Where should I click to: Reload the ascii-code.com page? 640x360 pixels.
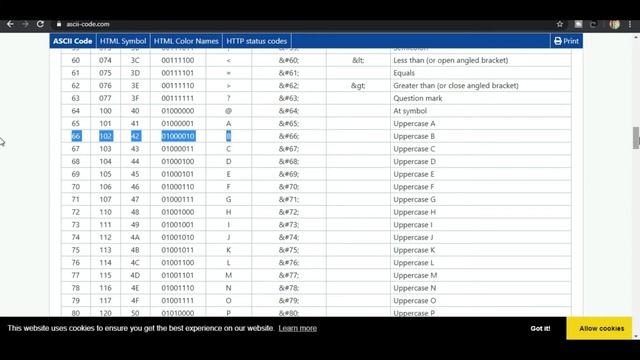(x=40, y=24)
